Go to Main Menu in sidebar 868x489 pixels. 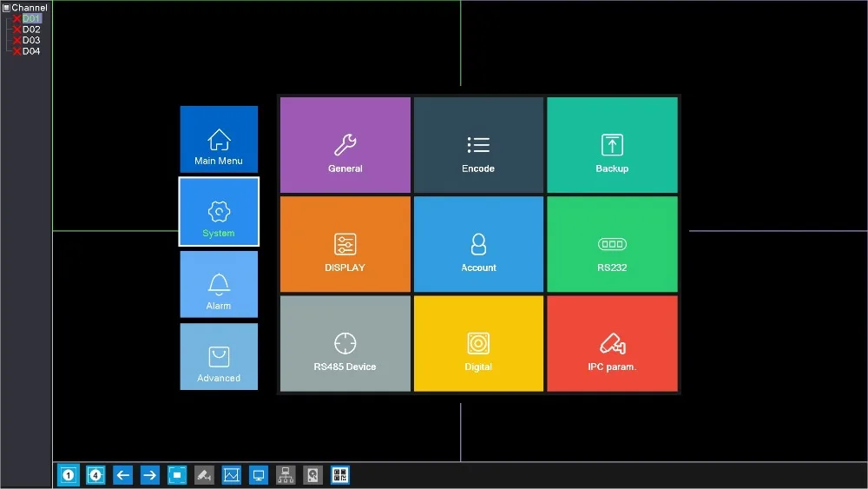[x=219, y=139]
